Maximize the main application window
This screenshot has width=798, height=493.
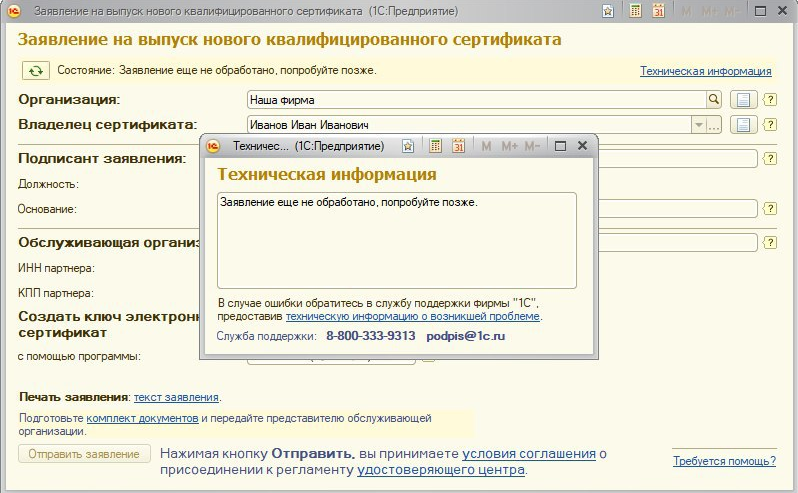tap(760, 11)
